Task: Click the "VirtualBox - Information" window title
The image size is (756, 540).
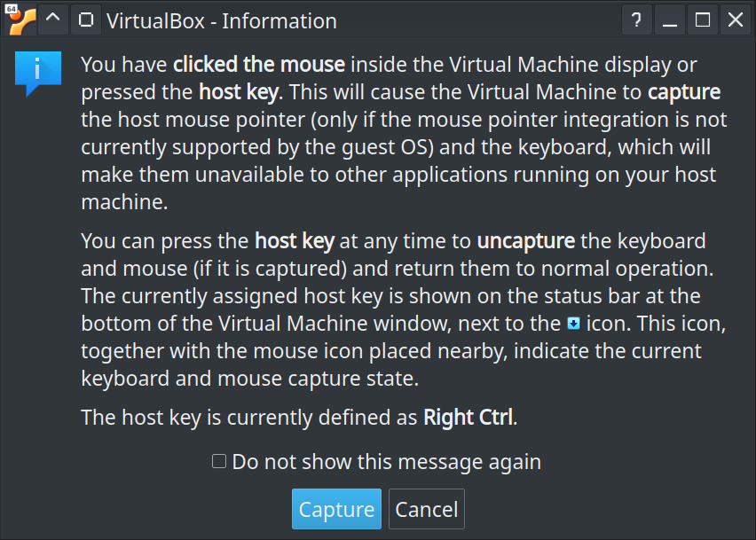Action: (x=221, y=20)
